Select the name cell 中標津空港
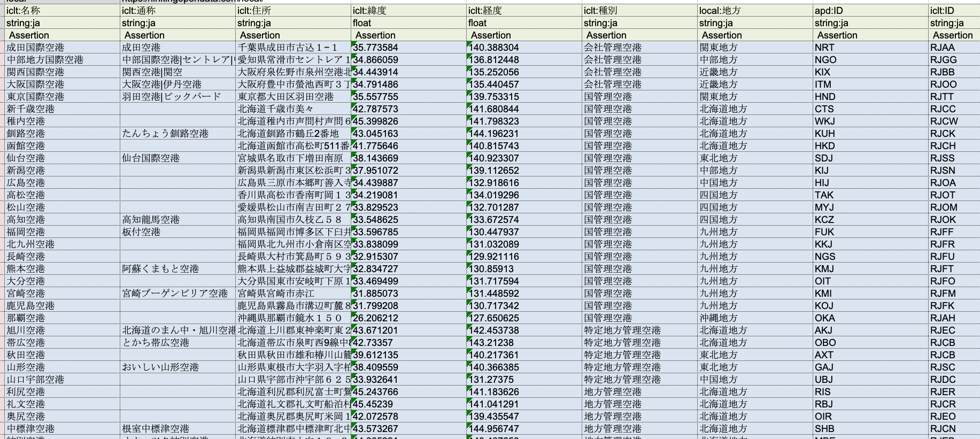980x439 pixels. point(63,429)
